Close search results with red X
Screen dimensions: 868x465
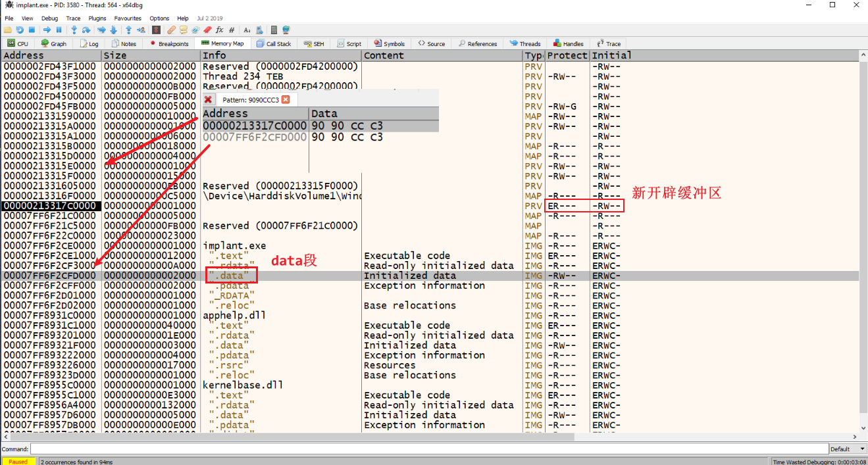pyautogui.click(x=208, y=100)
